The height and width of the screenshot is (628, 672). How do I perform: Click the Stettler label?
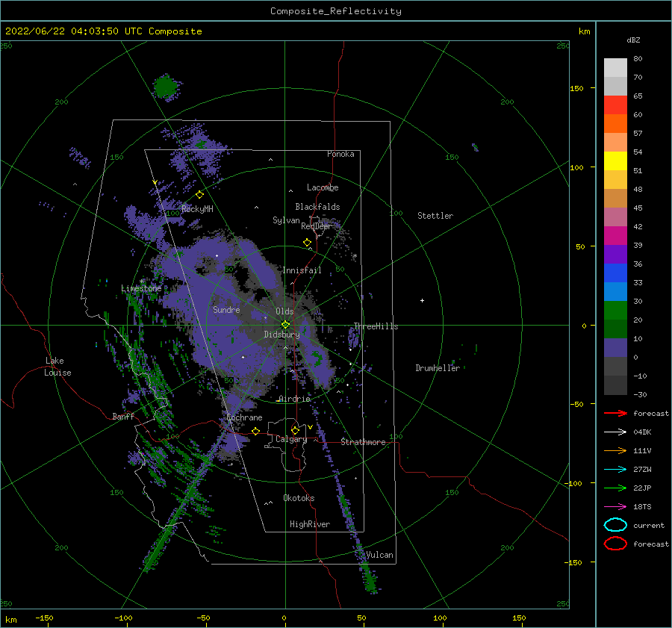(x=435, y=216)
